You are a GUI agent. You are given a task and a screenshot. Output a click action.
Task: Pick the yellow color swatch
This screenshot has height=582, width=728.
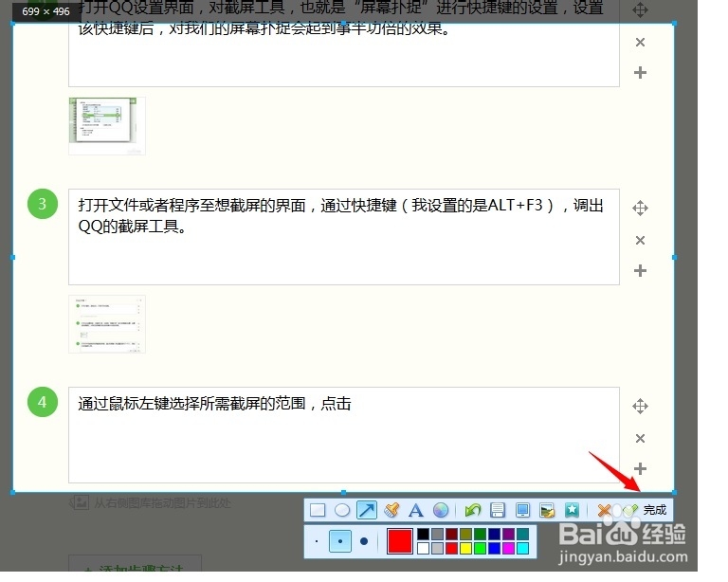pyautogui.click(x=465, y=548)
